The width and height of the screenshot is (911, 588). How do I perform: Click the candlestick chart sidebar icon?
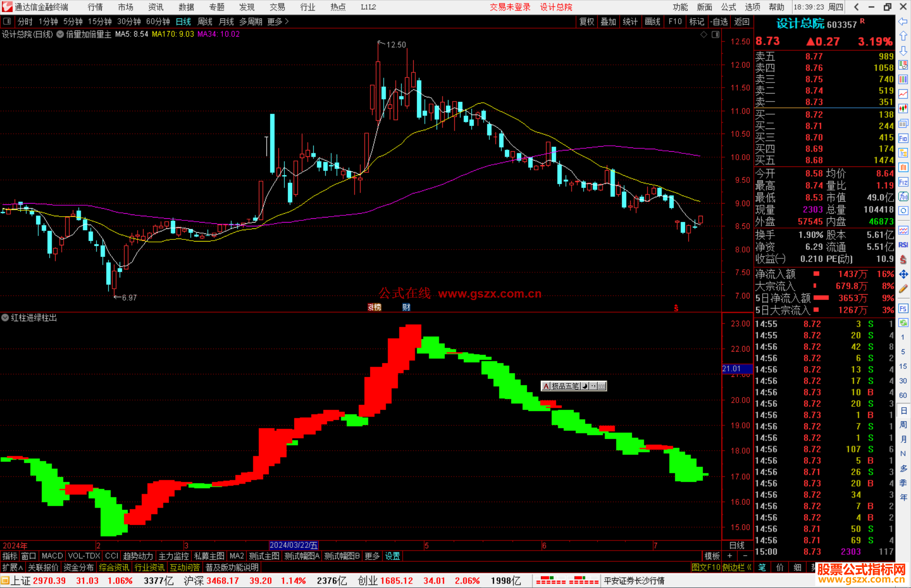click(x=903, y=109)
